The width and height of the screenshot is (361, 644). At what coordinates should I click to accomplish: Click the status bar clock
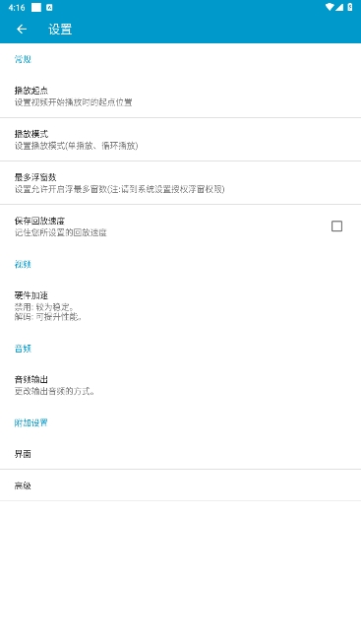17,8
